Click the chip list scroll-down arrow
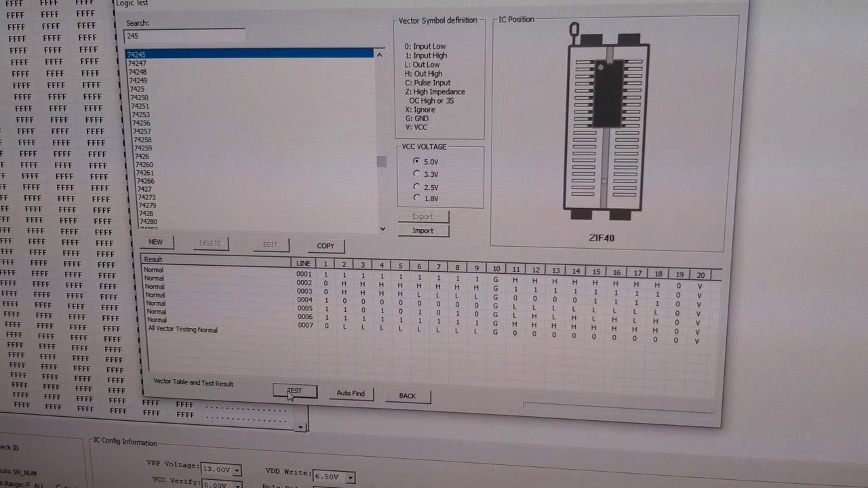This screenshot has height=488, width=868. [382, 229]
